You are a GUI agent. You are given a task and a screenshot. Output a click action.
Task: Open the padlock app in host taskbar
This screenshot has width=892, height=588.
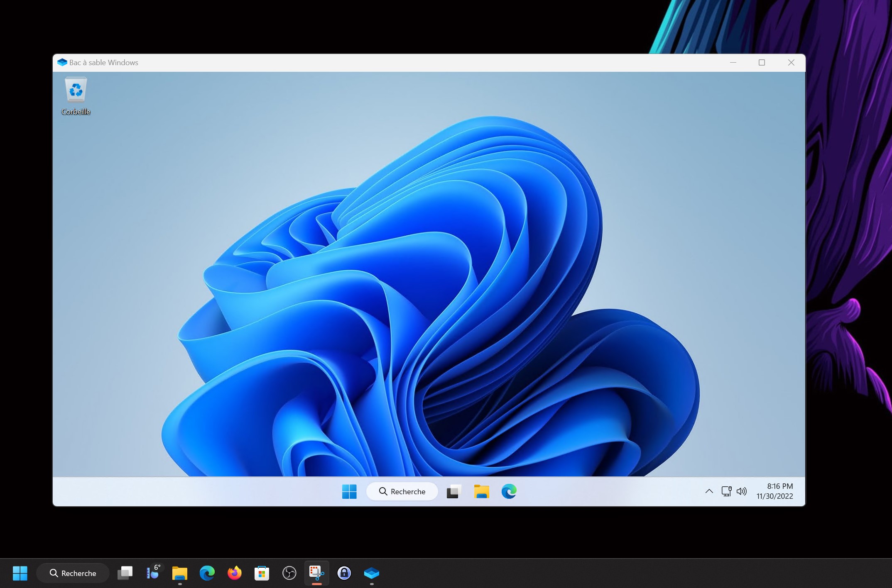(x=344, y=573)
